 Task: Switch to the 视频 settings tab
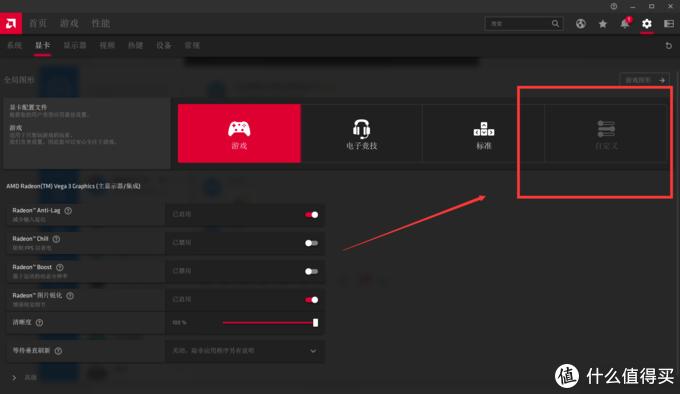point(107,45)
